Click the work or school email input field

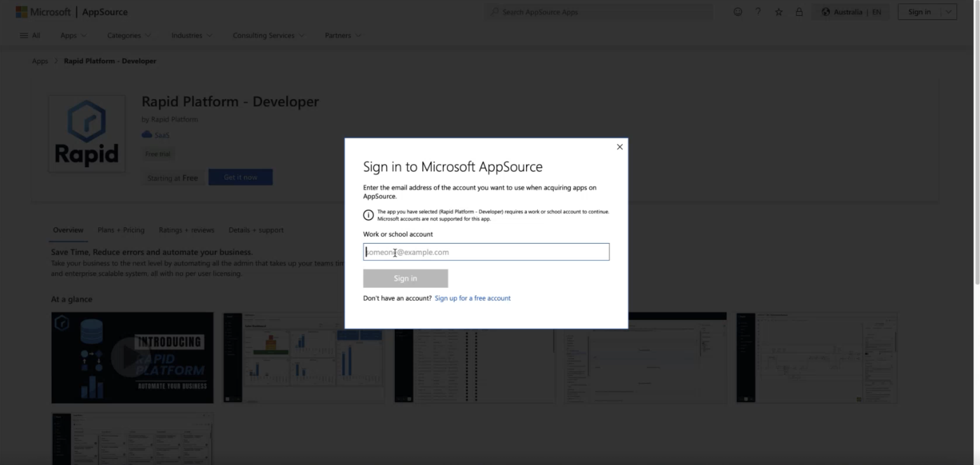click(x=486, y=252)
